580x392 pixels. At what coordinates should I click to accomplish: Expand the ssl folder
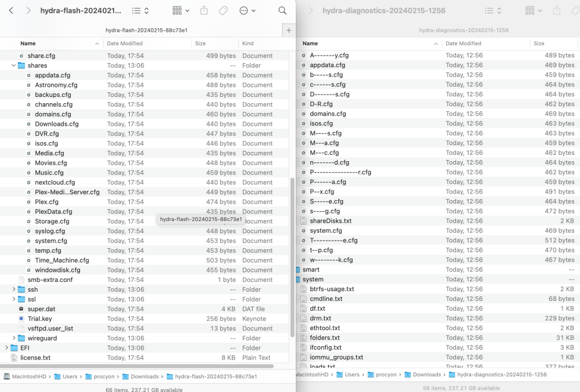click(x=14, y=299)
